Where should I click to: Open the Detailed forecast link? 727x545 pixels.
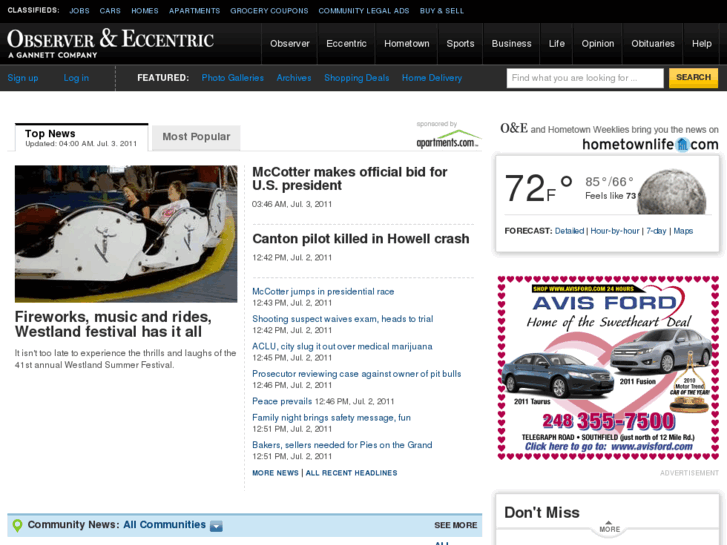pyautogui.click(x=569, y=231)
